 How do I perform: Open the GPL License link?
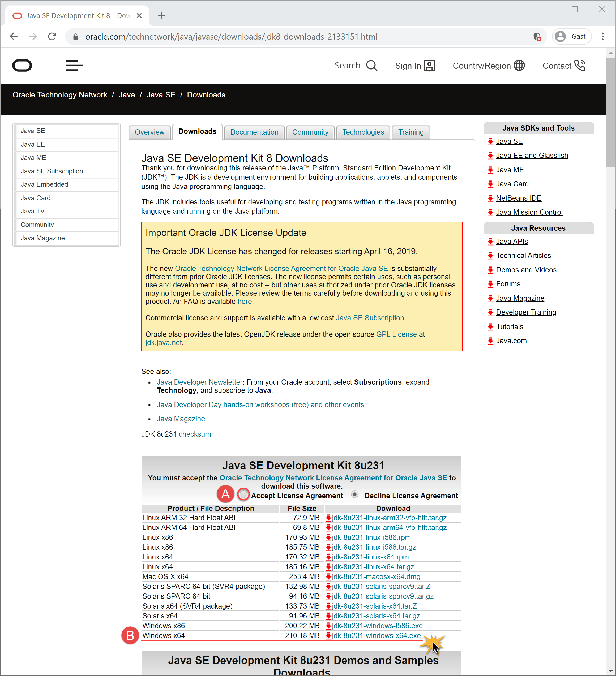(397, 334)
